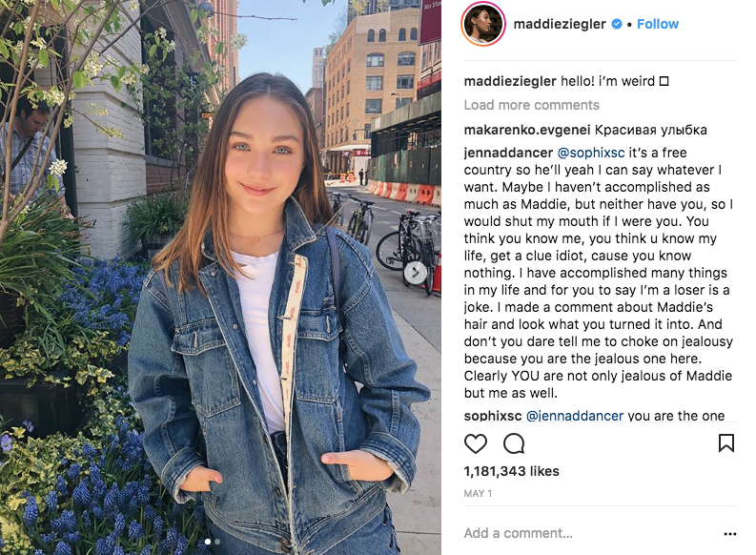
Task: Select the second carousel dot indicator
Action: (x=217, y=542)
